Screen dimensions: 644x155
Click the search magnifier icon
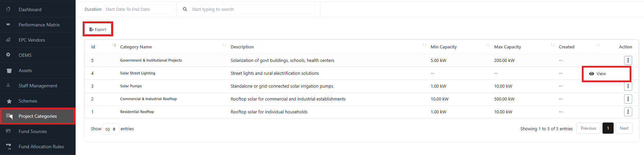point(185,9)
